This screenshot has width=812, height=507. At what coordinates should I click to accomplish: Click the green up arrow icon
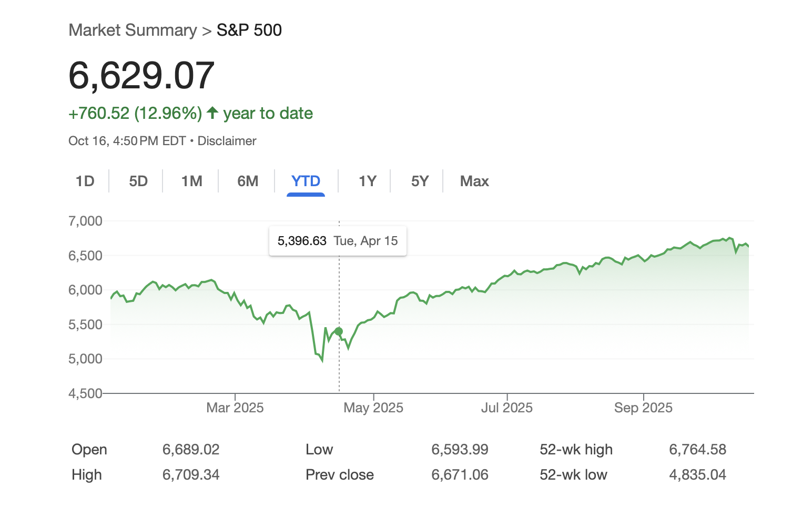pos(212,113)
